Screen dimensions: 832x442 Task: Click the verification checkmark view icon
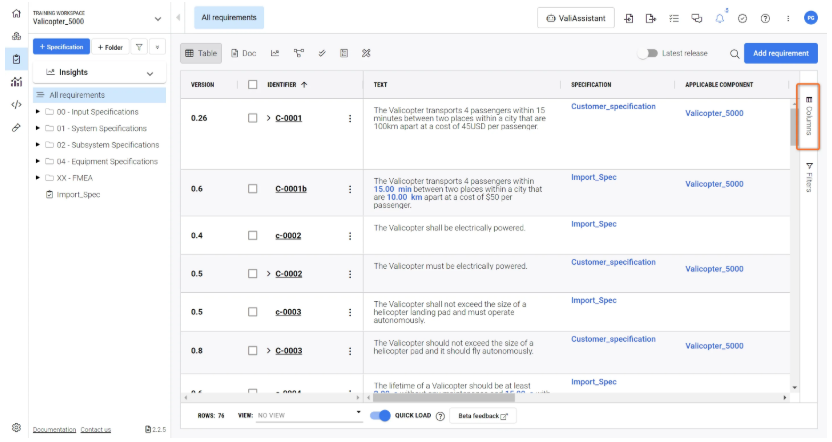[x=322, y=53]
